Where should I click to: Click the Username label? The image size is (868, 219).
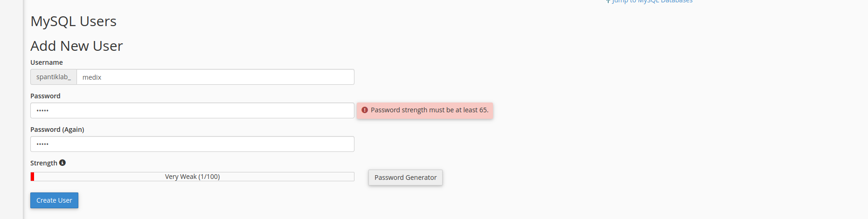pyautogui.click(x=47, y=62)
